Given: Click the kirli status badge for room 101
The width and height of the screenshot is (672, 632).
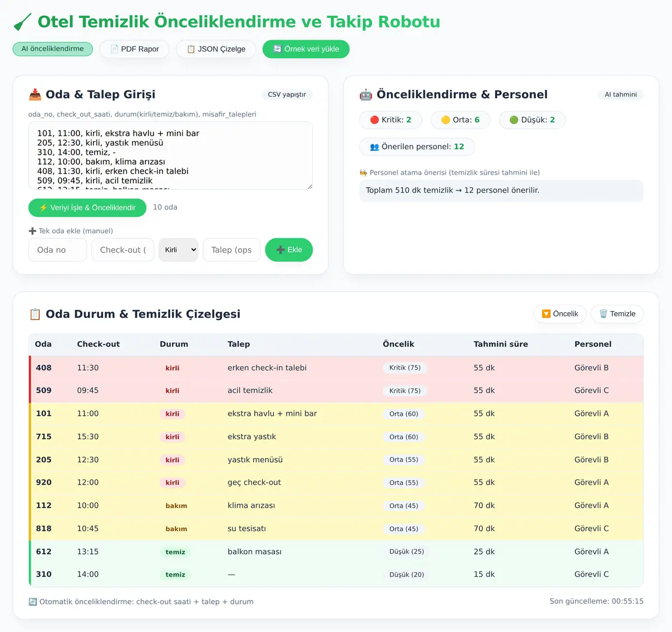Looking at the screenshot, I should click(172, 414).
